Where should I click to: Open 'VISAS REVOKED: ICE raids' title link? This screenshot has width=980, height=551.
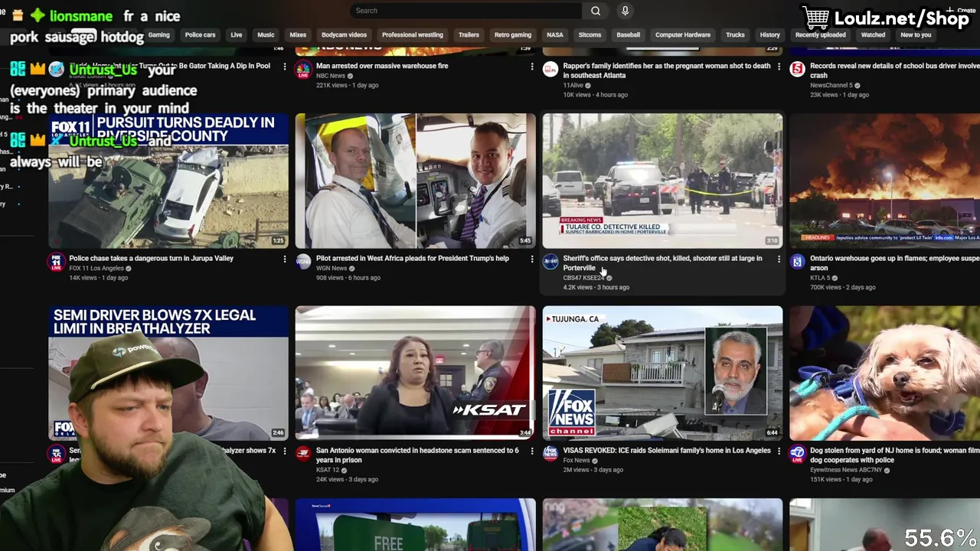667,451
